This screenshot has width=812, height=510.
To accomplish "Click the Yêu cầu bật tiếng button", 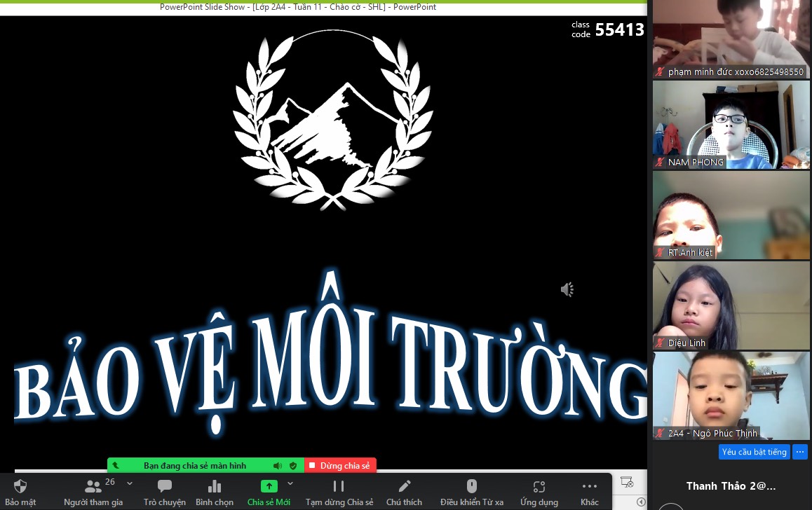I will pos(754,452).
